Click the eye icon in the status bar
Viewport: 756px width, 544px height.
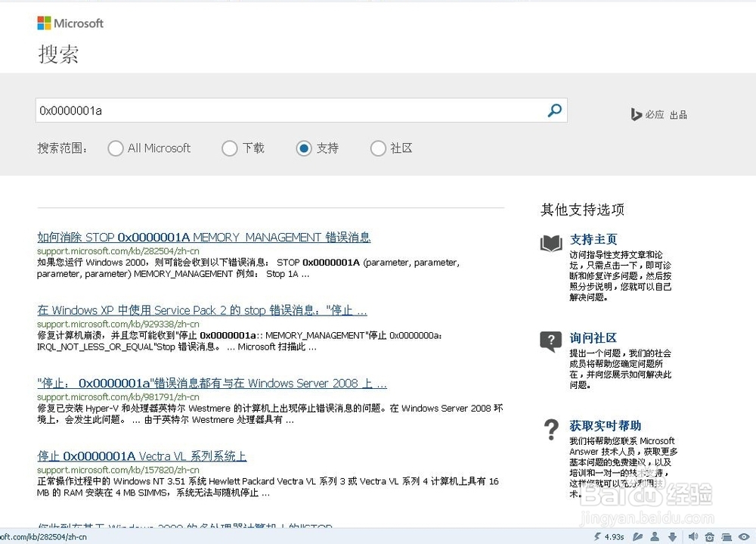(x=744, y=536)
